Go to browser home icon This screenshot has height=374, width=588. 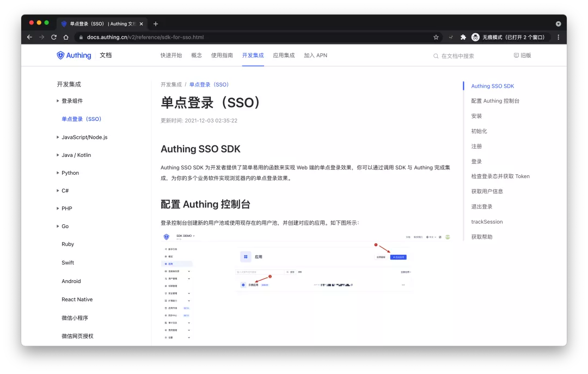tap(66, 37)
